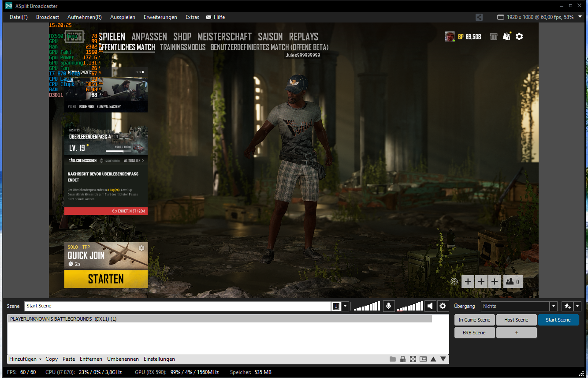Open the PUBG crate inventory icon
Image resolution: width=588 pixels, height=378 pixels.
point(494,37)
